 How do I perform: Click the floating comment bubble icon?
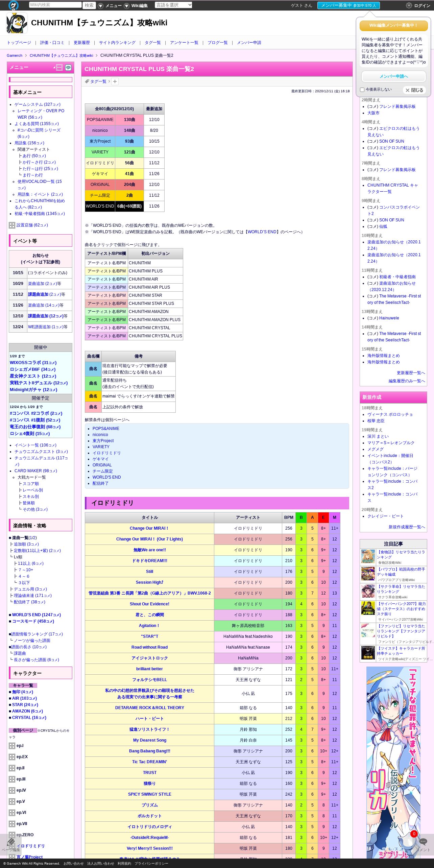tap(423, 841)
